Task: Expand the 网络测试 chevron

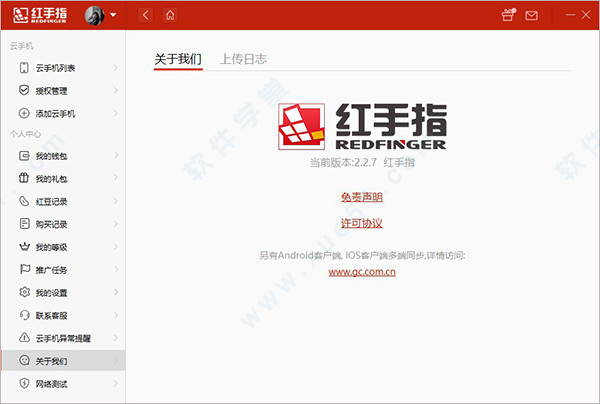Action: (116, 383)
